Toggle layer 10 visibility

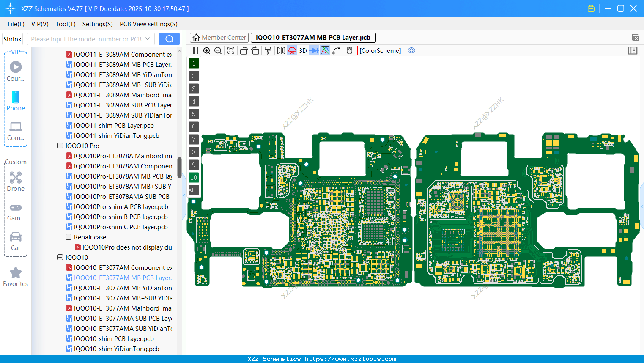[x=194, y=177]
